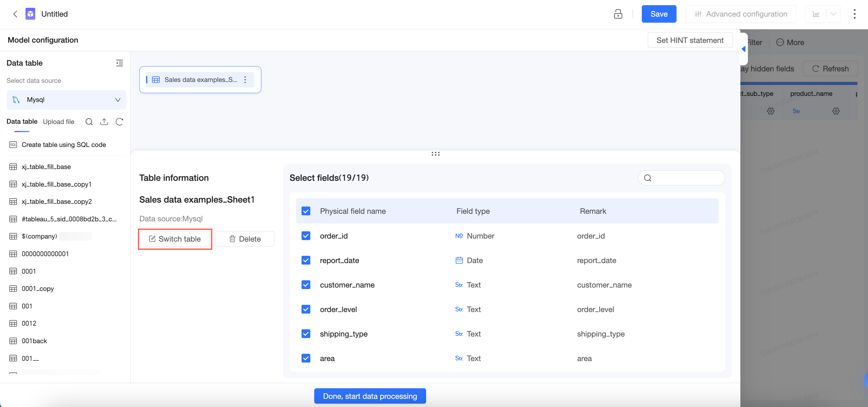The image size is (868, 407).
Task: Open the Sales data examples node options menu
Action: 245,80
